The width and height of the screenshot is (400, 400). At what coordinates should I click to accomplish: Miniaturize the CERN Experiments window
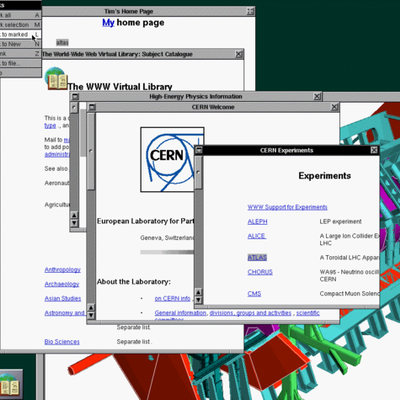[199, 150]
